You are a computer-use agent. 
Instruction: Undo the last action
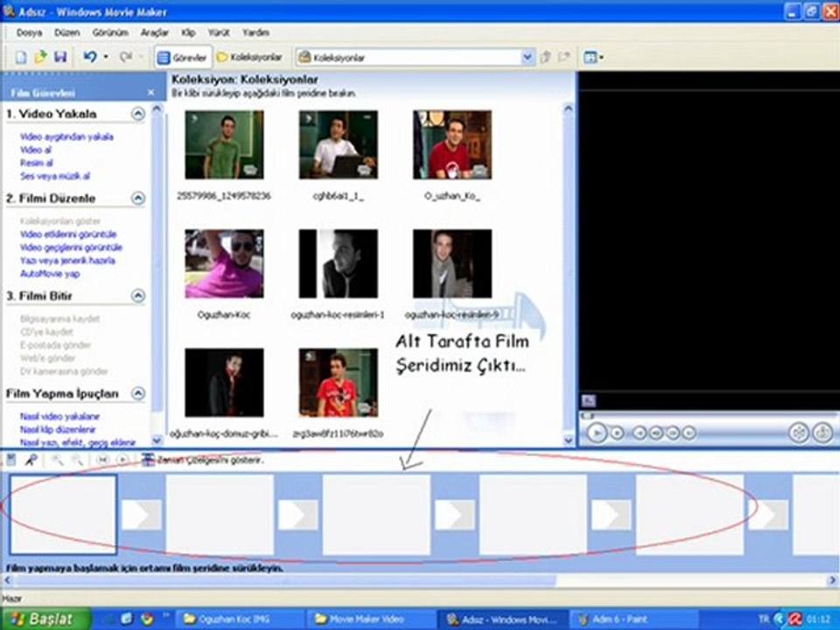[90, 57]
